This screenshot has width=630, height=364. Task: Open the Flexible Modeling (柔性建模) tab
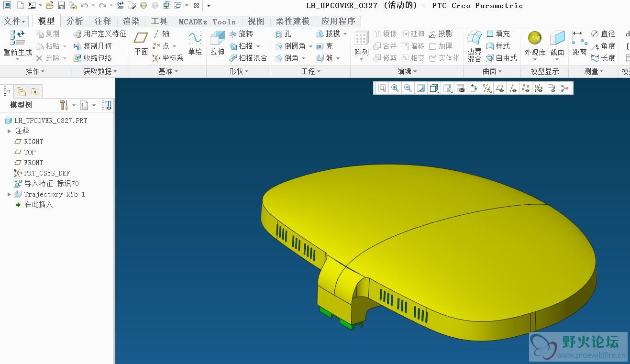click(x=293, y=22)
